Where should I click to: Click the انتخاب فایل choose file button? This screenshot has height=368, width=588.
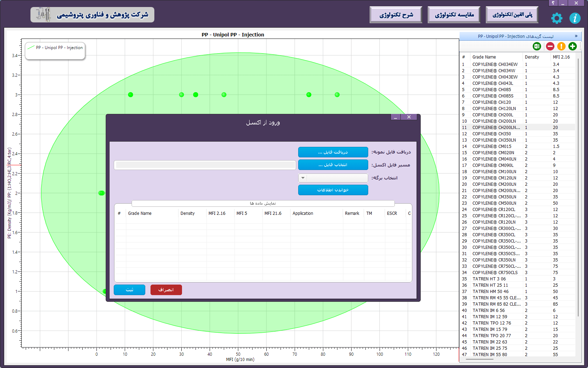point(333,165)
